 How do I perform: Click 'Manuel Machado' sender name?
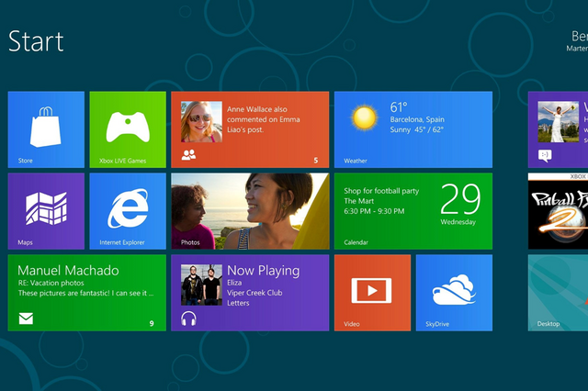pos(68,271)
